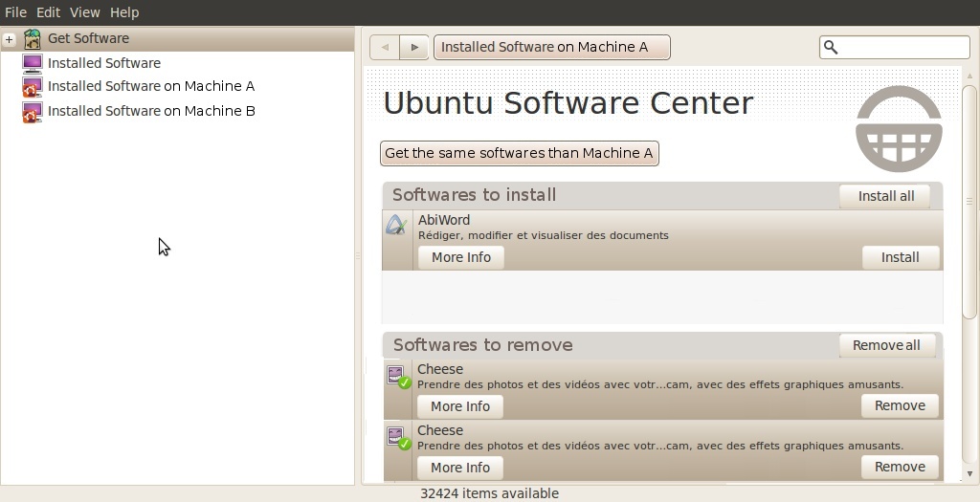
Task: Click the AbiWord application icon
Action: (x=396, y=226)
